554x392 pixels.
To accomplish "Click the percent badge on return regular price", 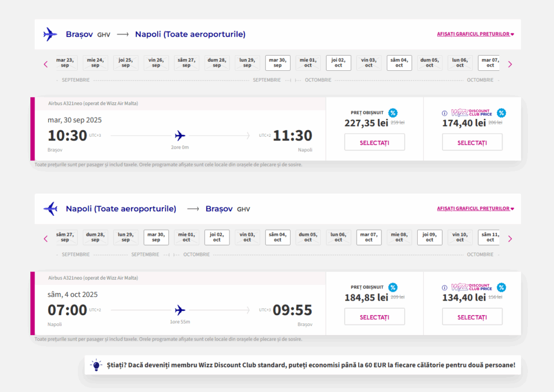I will [393, 288].
